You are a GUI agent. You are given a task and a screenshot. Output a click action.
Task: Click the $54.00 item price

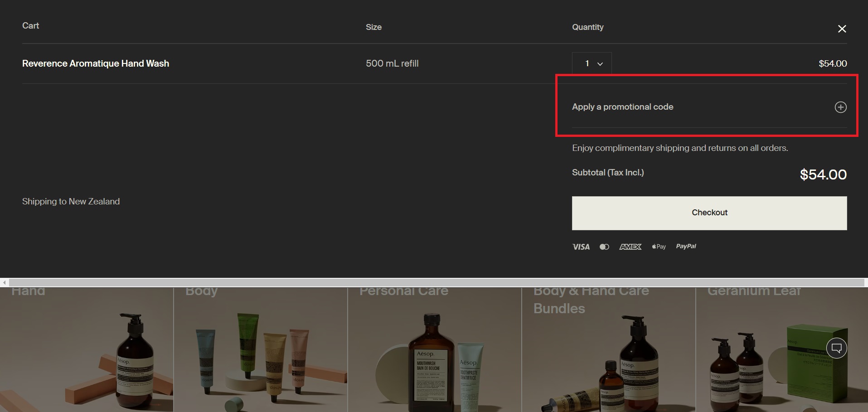833,63
